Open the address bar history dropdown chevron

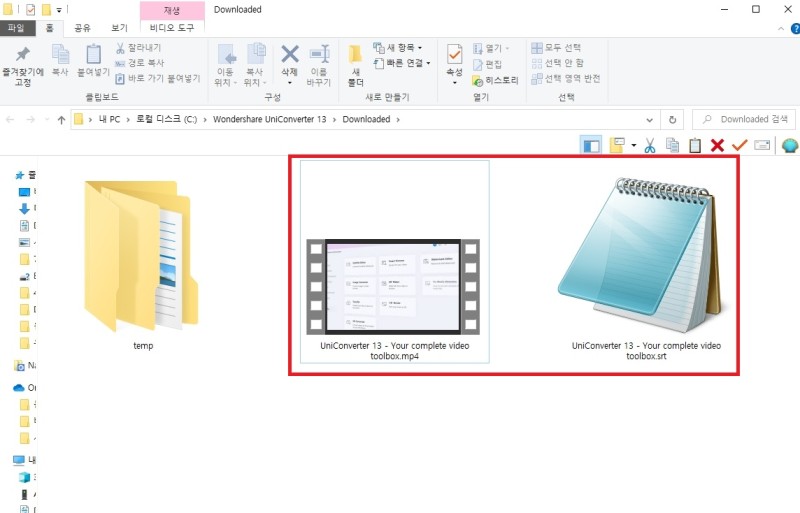point(649,120)
